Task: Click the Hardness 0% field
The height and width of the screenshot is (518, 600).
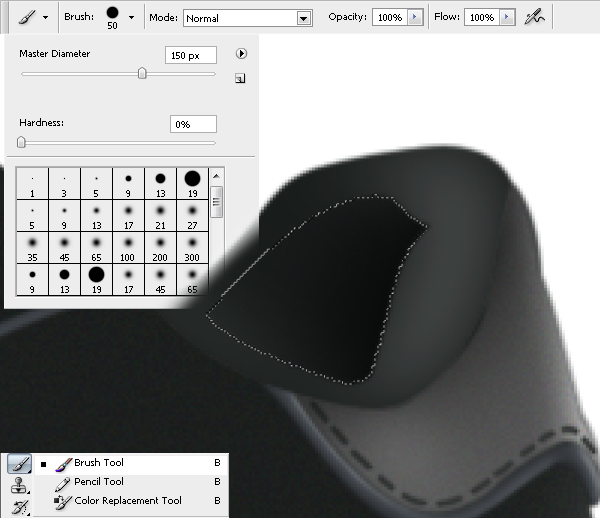Action: point(193,124)
